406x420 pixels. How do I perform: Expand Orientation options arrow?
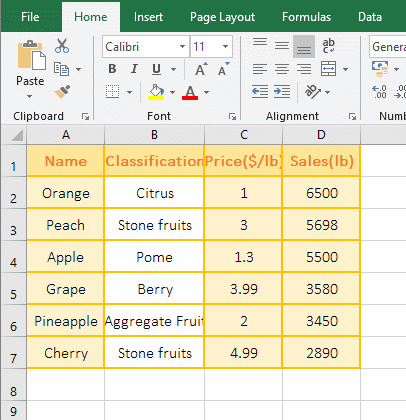[x=327, y=92]
